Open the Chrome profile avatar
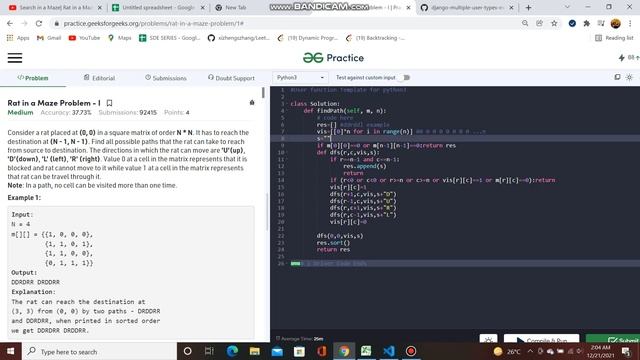 (x=616, y=24)
